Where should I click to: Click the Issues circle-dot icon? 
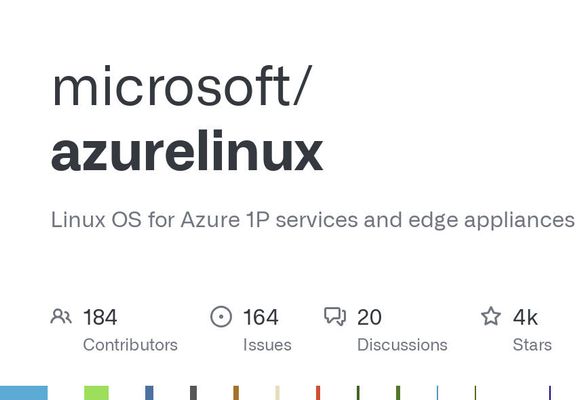221,317
